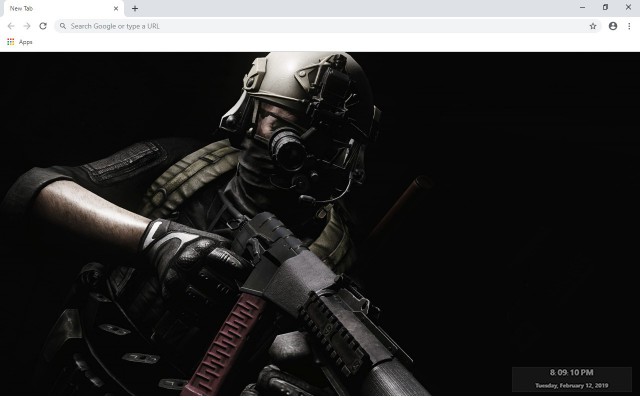Restore down the Chrome window

click(x=605, y=7)
